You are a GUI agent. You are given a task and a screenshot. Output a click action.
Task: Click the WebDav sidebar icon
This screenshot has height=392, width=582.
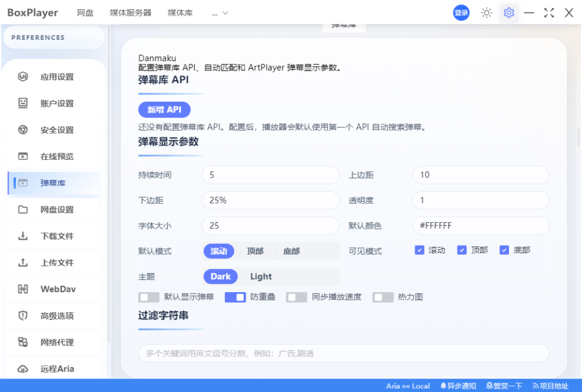[23, 289]
